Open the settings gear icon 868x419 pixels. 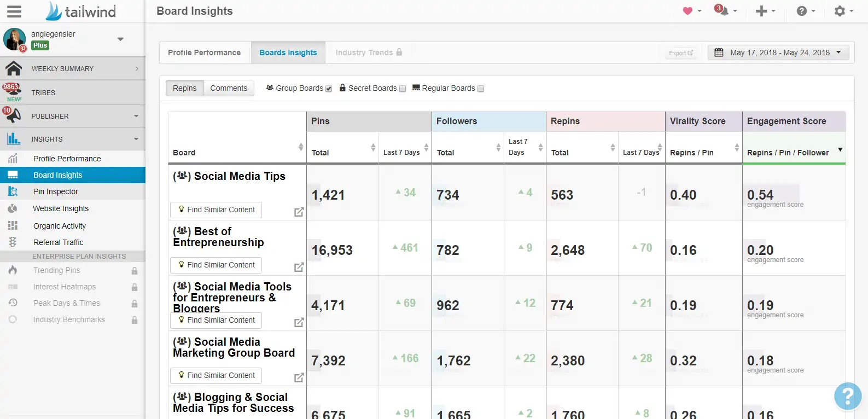[x=840, y=11]
